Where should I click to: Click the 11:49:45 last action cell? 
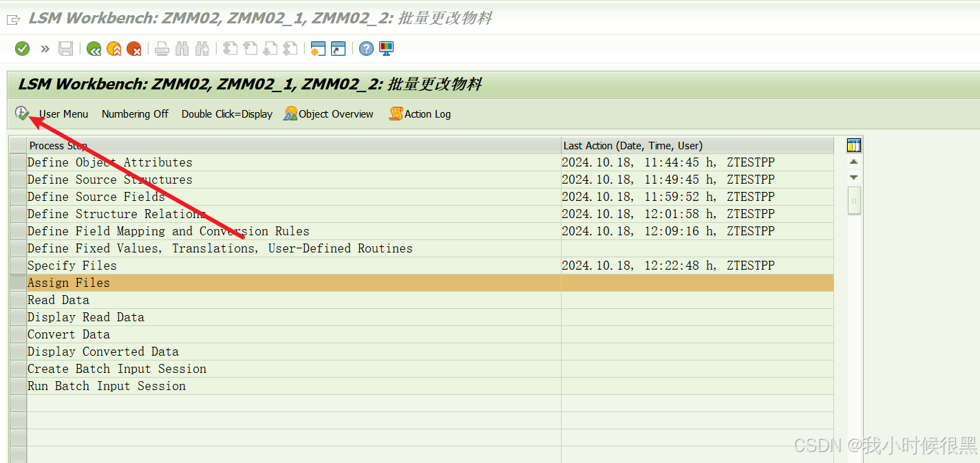[697, 180]
